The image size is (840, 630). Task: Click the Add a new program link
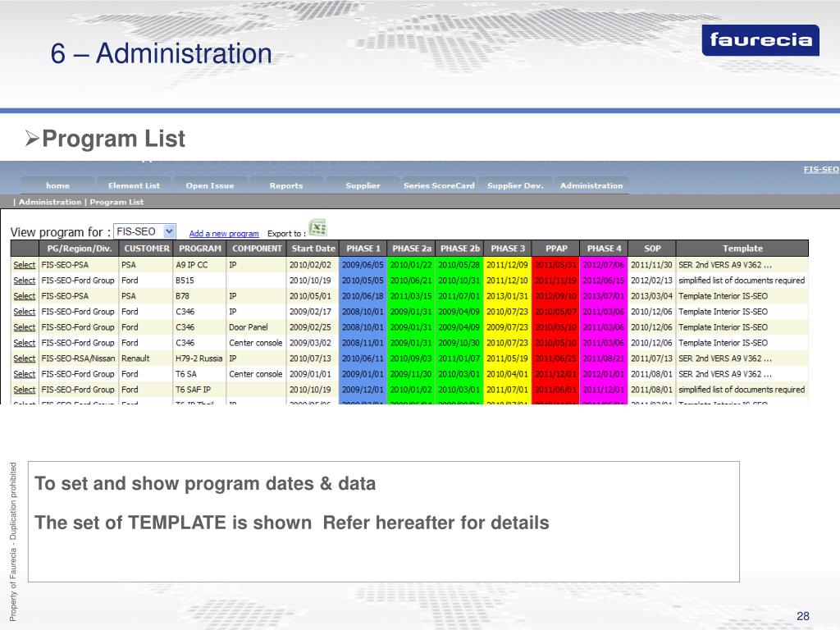[x=224, y=234]
